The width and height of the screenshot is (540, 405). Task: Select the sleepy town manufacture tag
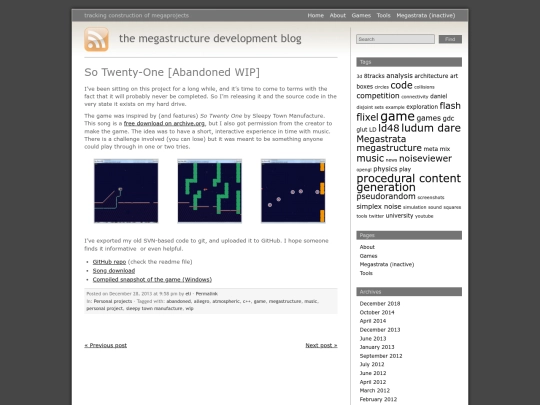(154, 309)
